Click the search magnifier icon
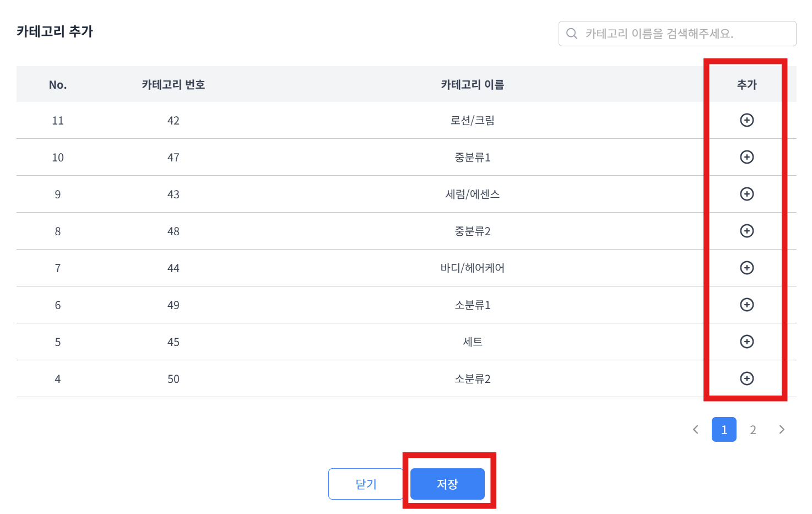Viewport: 812px width, 514px height. tap(572, 34)
